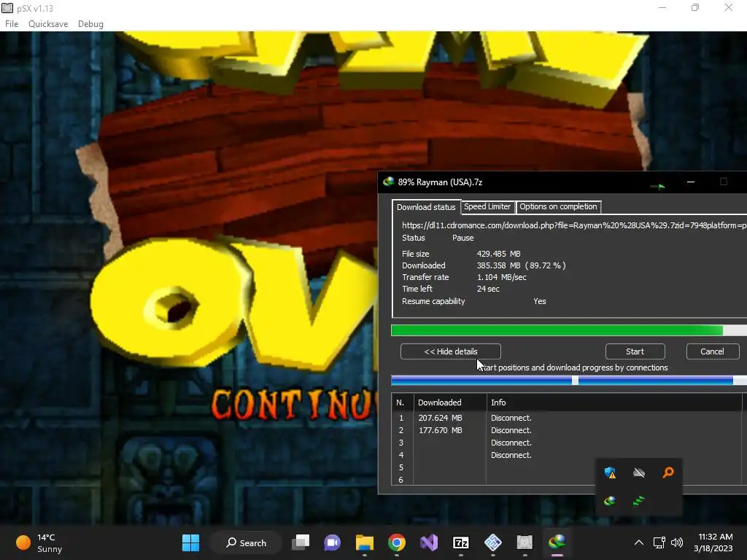Click the green download progress bar
The height and width of the screenshot is (560, 747).
point(569,330)
